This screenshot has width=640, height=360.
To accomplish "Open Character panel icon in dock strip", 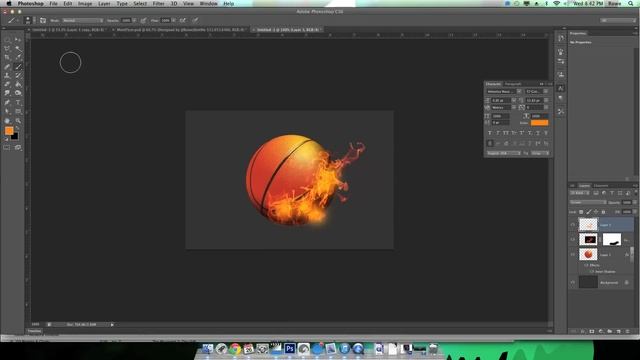I will pyautogui.click(x=561, y=88).
